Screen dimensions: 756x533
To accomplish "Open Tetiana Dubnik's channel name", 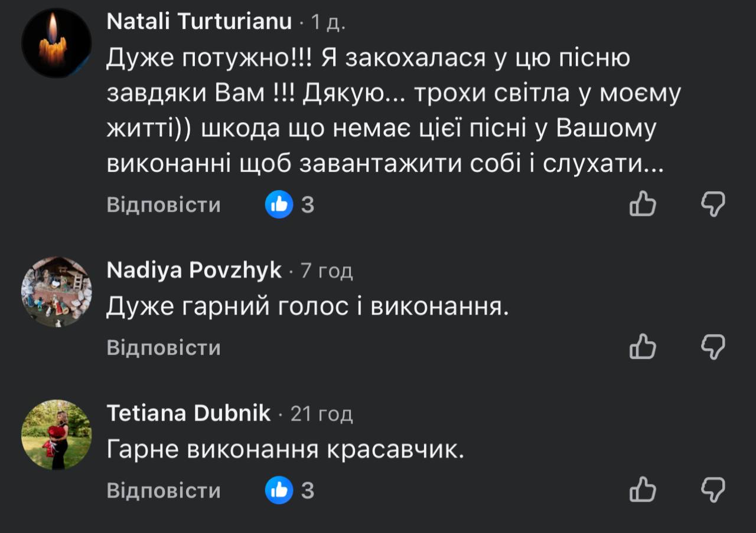I will pos(189,413).
